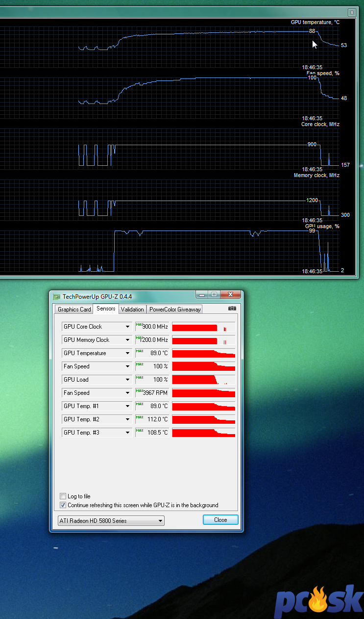364x619 pixels.
Task: Click the 48 current fan speed reading
Action: 344,98
